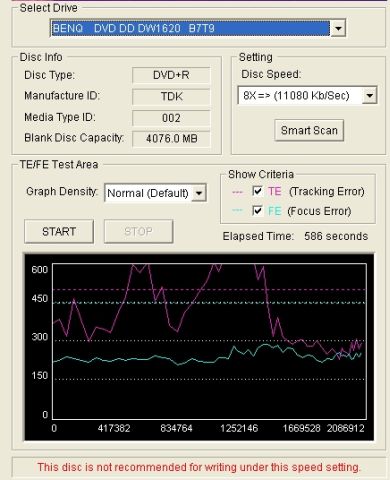The height and width of the screenshot is (480, 390).
Task: Click the 002 media type ID value
Action: pyautogui.click(x=171, y=118)
